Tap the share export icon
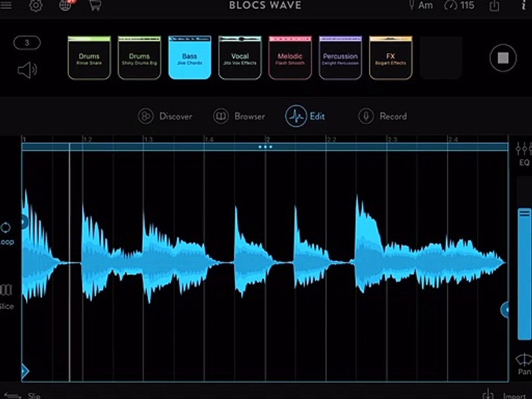The image size is (532, 399). click(x=494, y=5)
